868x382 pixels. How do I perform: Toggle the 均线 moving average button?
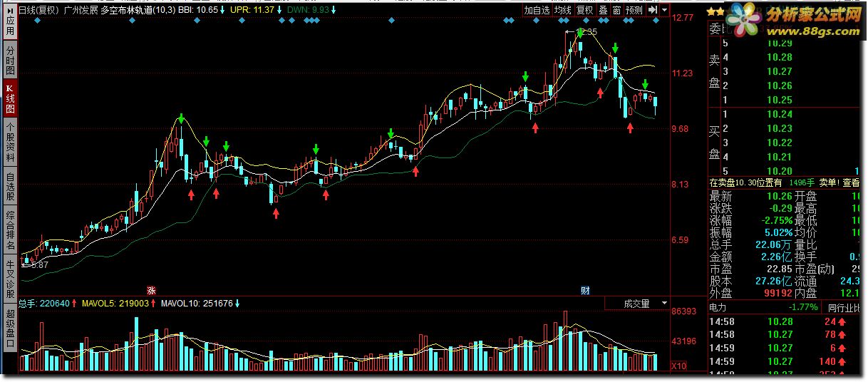tap(563, 10)
